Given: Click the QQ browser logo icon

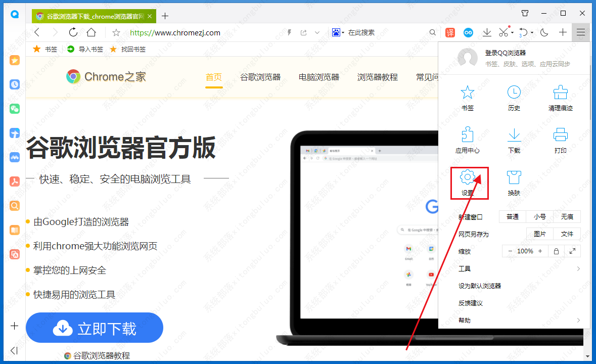Looking at the screenshot, I should click(15, 15).
